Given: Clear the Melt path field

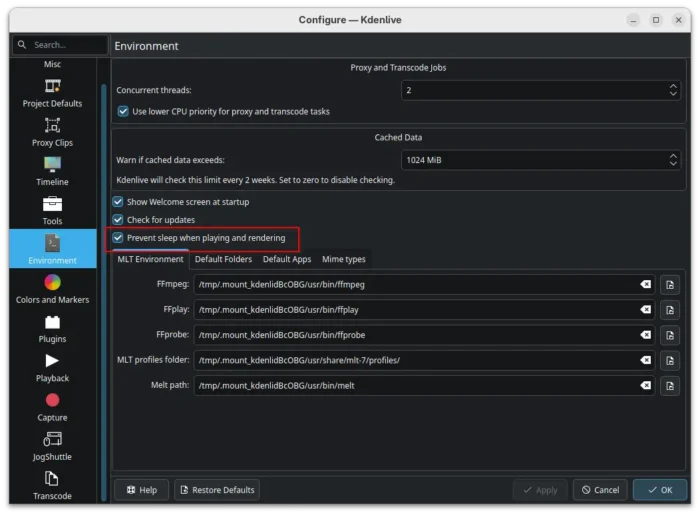Looking at the screenshot, I should 645,386.
